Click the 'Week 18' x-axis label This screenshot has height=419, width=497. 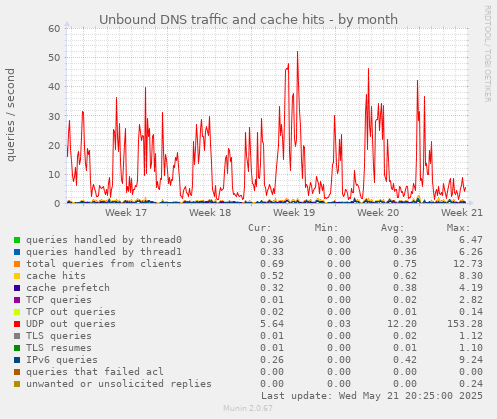pos(210,212)
